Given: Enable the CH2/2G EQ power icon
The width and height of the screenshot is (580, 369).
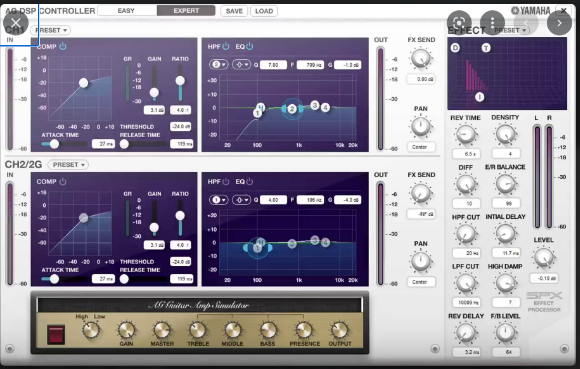Looking at the screenshot, I should (x=250, y=181).
